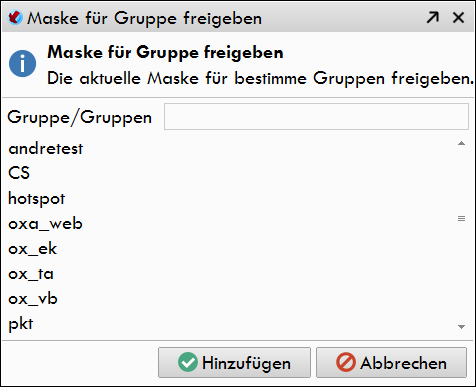476x387 pixels.
Task: Click the group list scrollbar thumb grip
Action: (461, 219)
